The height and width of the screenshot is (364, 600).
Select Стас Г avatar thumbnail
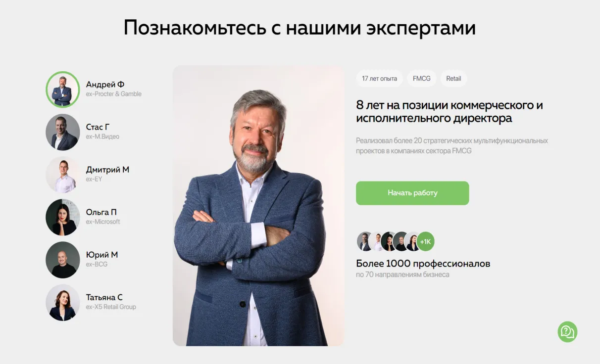coord(63,132)
